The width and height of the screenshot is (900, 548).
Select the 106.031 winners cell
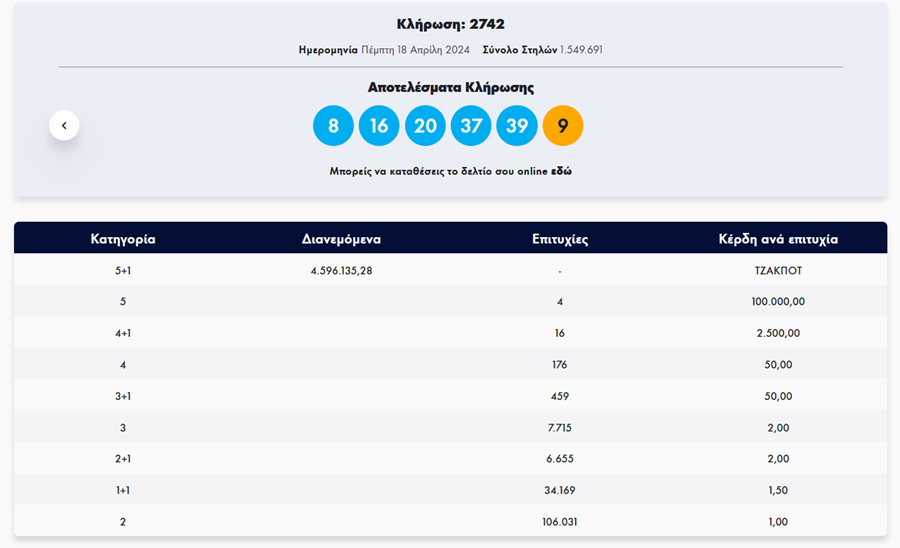[560, 521]
